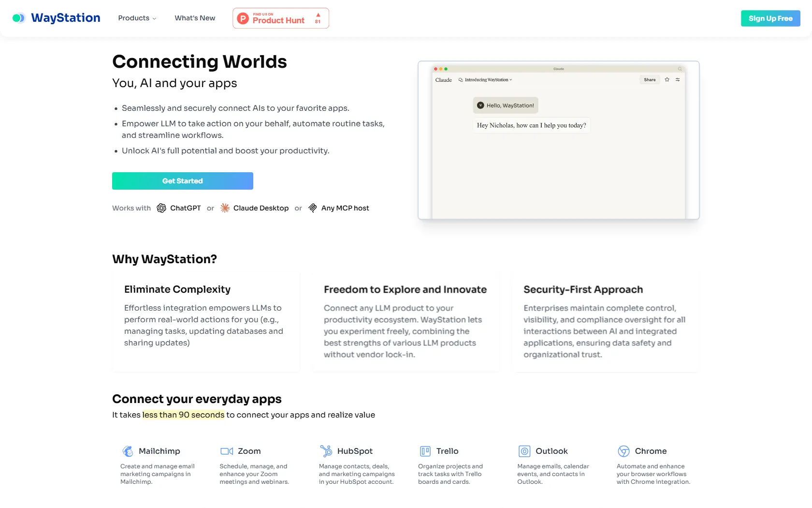Click the Hello, WayStation! message bubble

point(506,105)
